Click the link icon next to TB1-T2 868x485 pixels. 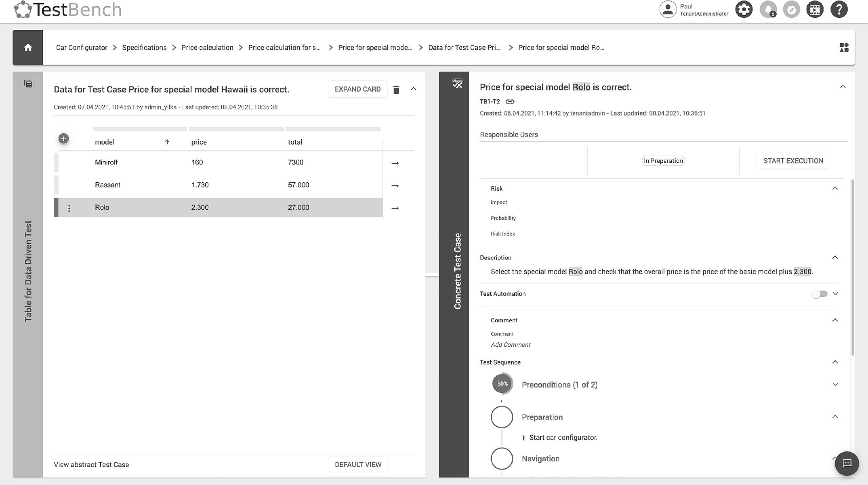point(510,102)
